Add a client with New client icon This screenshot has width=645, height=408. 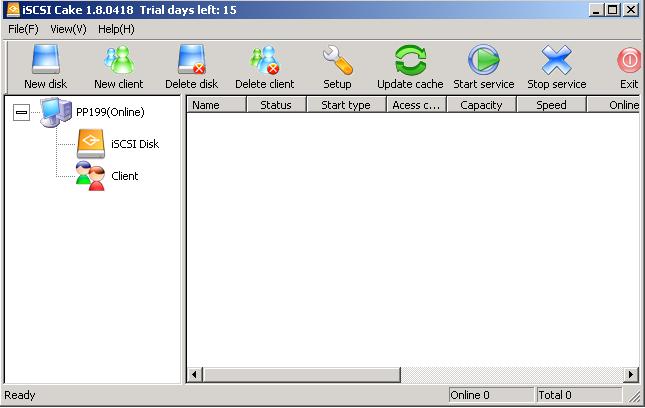click(119, 60)
